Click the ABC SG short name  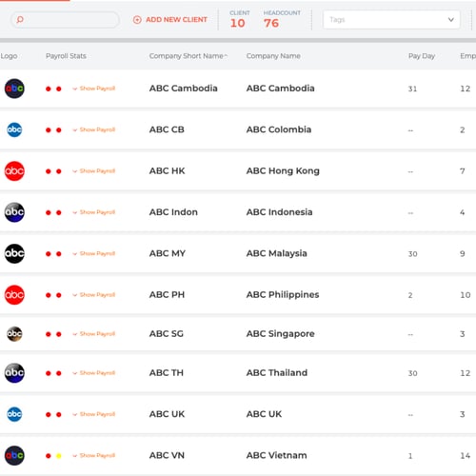coord(167,333)
